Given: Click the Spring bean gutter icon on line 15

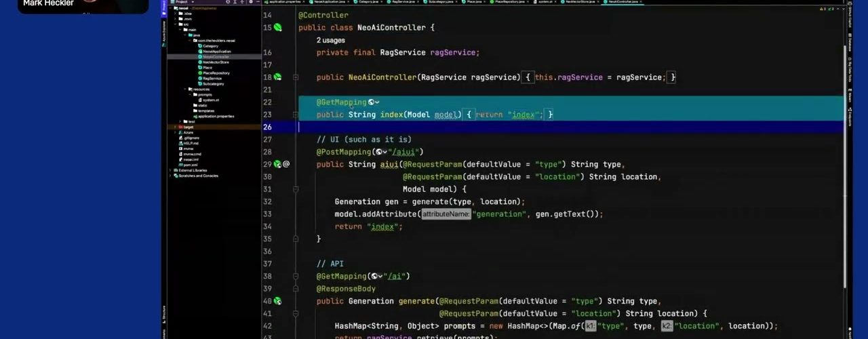Looking at the screenshot, I should [277, 28].
